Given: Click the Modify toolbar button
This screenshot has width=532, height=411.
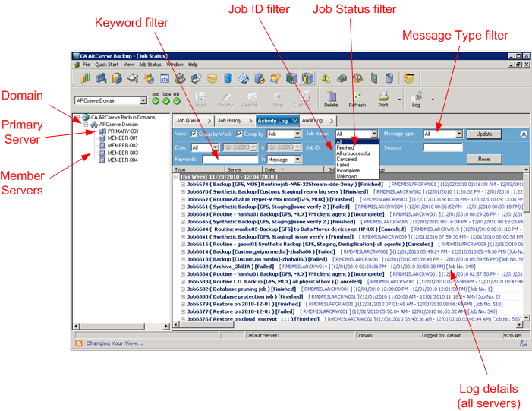Looking at the screenshot, I should click(x=226, y=100).
